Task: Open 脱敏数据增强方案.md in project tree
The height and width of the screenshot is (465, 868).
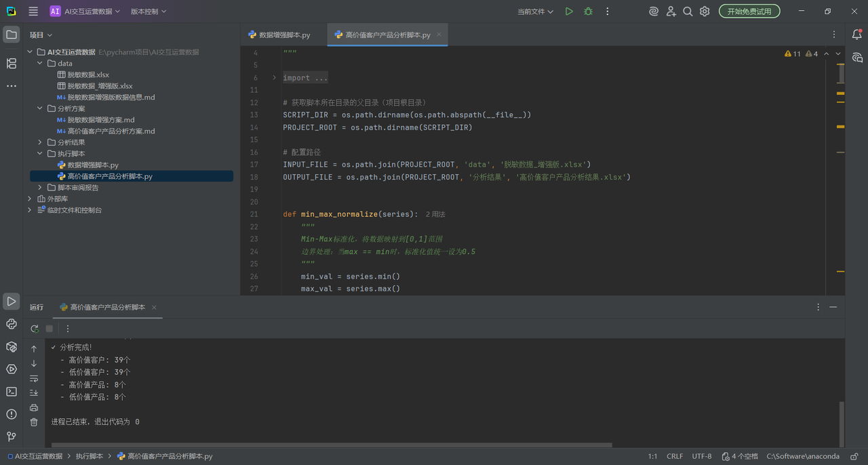Action: [x=101, y=120]
